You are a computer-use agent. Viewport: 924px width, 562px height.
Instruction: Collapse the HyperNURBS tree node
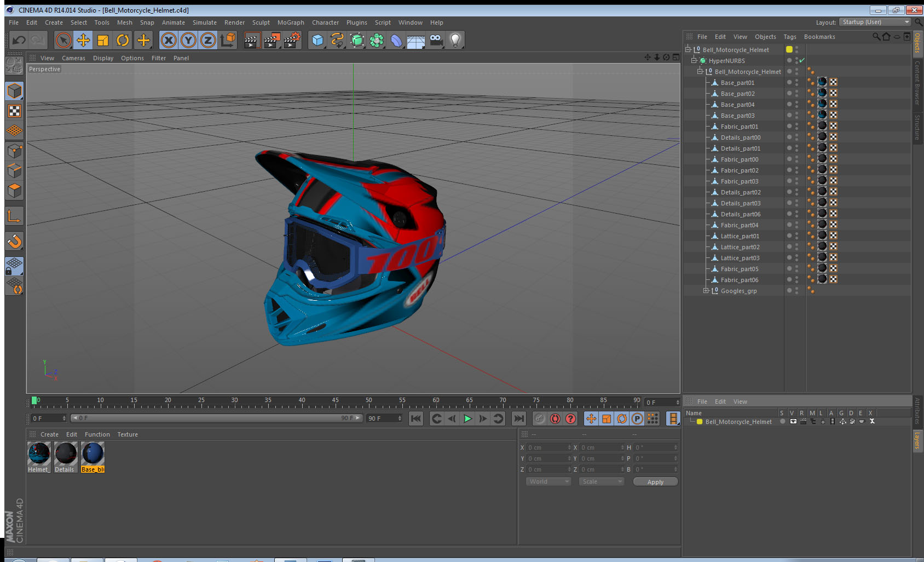(x=694, y=60)
